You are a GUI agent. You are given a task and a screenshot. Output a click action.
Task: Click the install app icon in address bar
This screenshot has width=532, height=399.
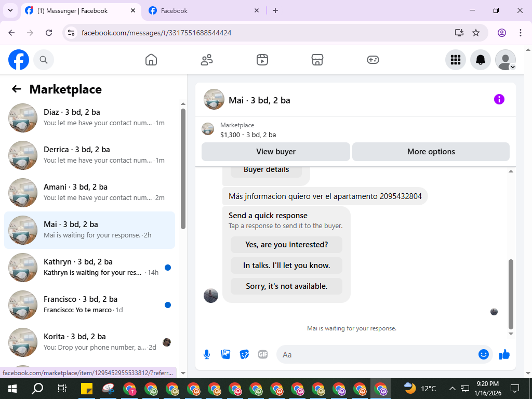459,33
